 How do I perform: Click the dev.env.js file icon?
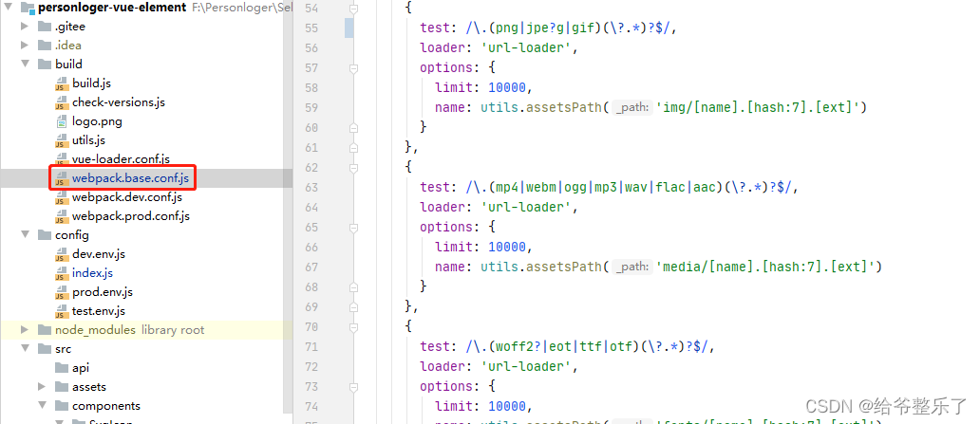pyautogui.click(x=61, y=254)
